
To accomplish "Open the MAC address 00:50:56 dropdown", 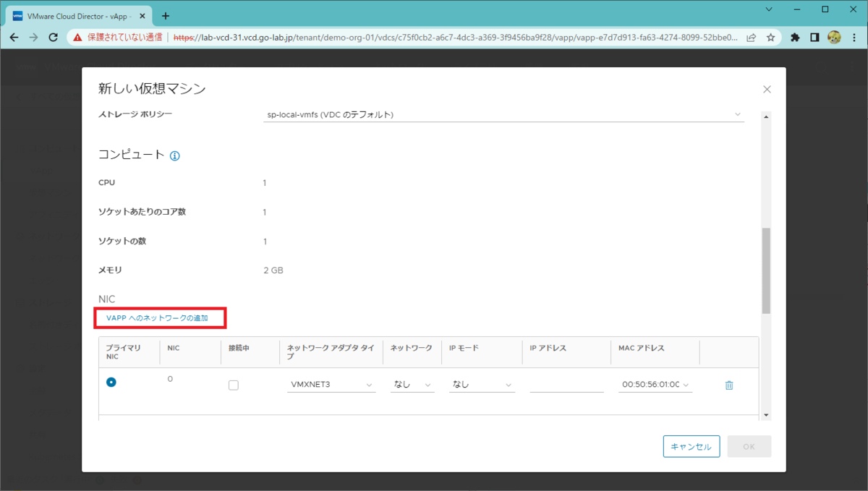I will pos(655,385).
